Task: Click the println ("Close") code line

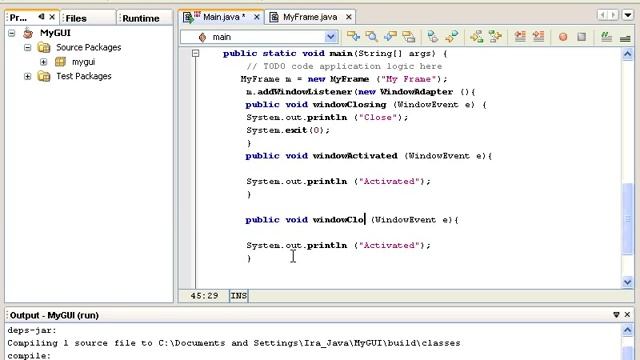Action: click(327, 118)
